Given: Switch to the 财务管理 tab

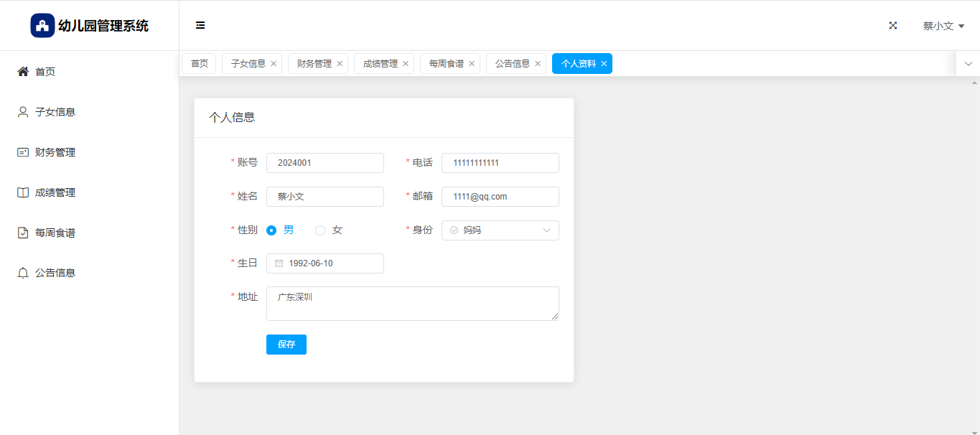Looking at the screenshot, I should coord(314,64).
